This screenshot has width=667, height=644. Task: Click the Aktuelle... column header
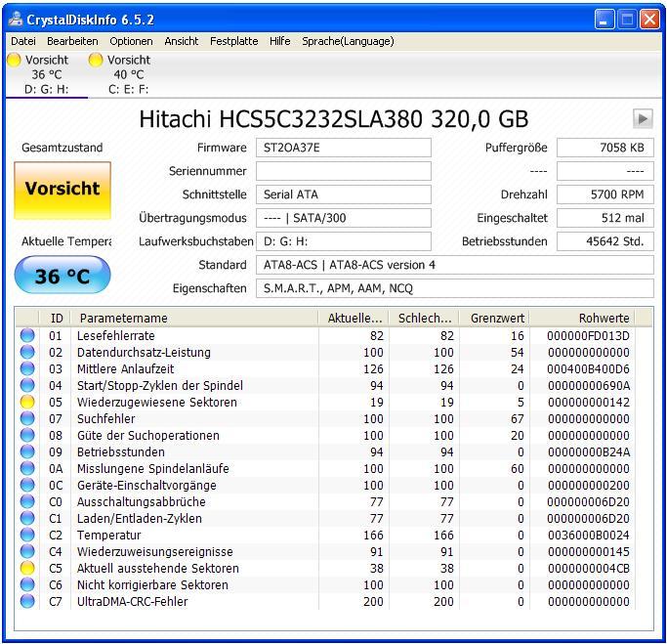(x=354, y=318)
